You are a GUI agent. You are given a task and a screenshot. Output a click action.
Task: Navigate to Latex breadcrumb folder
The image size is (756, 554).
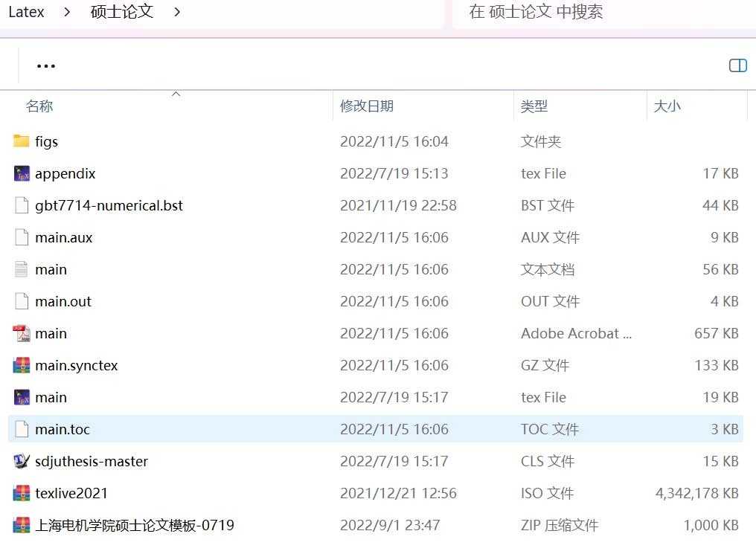[x=27, y=12]
